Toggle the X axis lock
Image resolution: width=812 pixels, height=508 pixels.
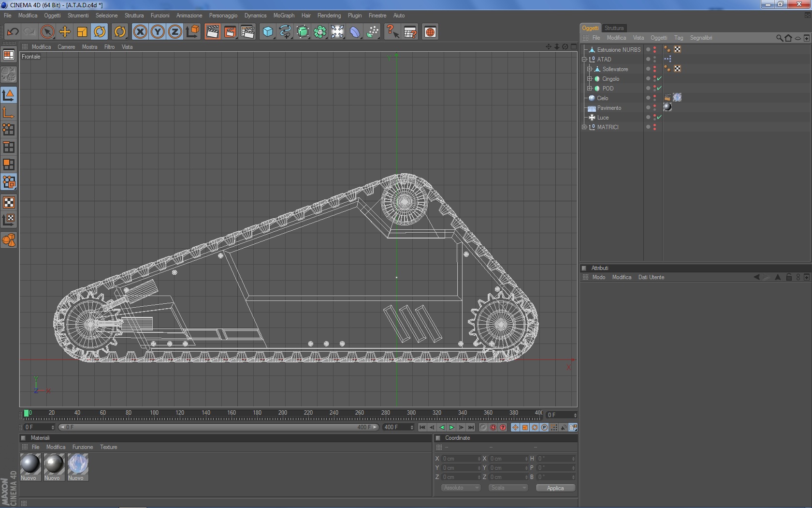(140, 32)
